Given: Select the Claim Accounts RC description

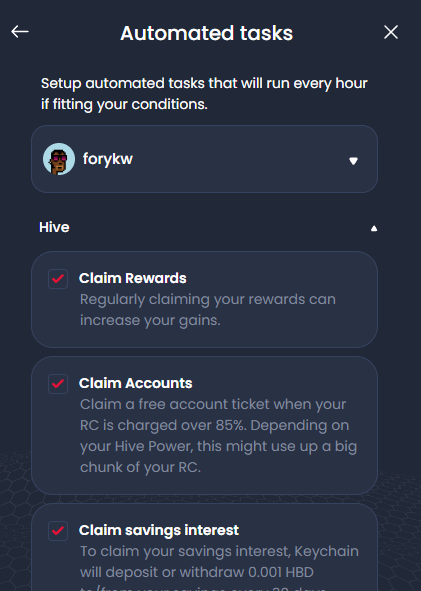Looking at the screenshot, I should pyautogui.click(x=218, y=436).
